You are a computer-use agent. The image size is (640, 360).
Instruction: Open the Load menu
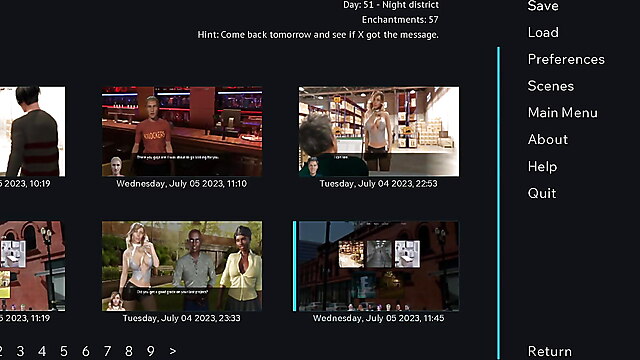point(543,32)
